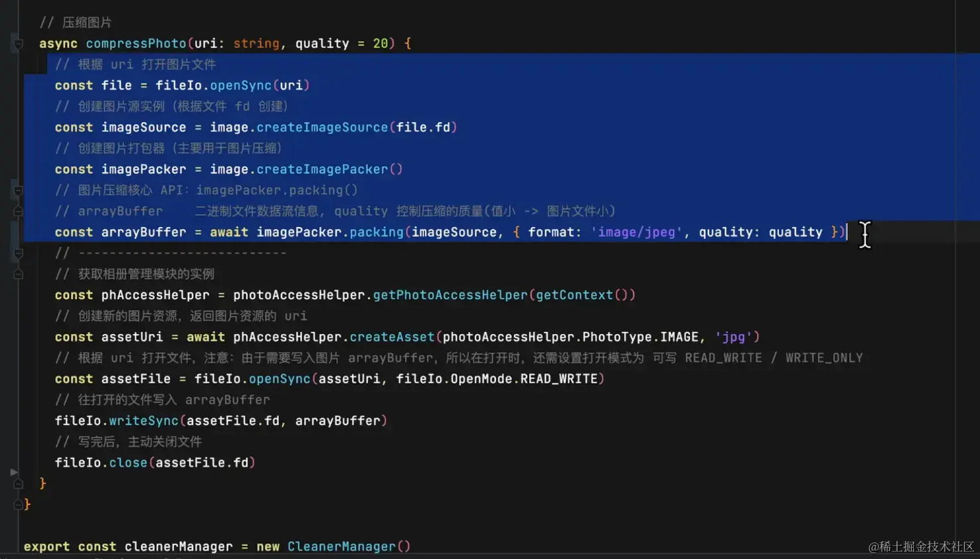Click the '根据 uri 打开图片文件' comment
Image resolution: width=980 pixels, height=559 pixels.
coord(135,64)
